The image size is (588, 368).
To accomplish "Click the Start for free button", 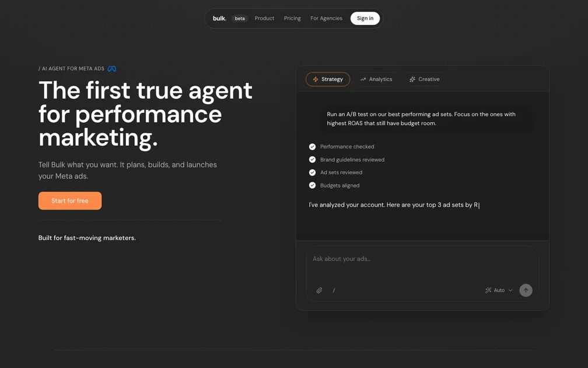I will pos(70,200).
